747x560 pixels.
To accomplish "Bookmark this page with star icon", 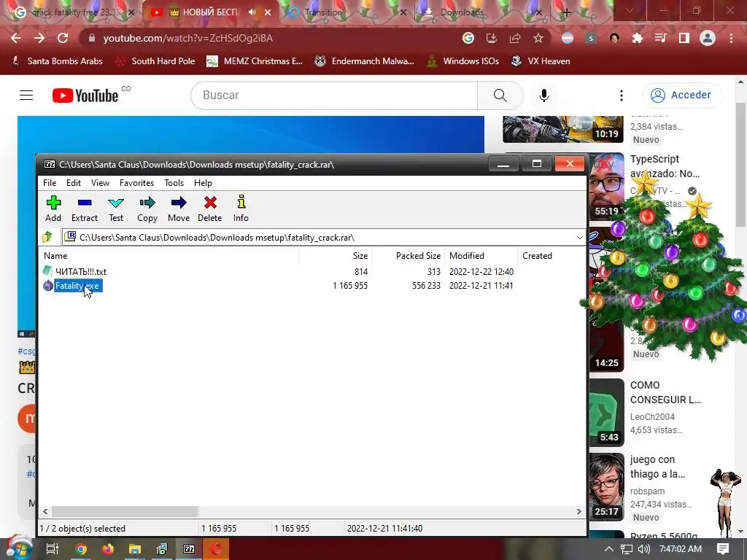I will tap(538, 38).
